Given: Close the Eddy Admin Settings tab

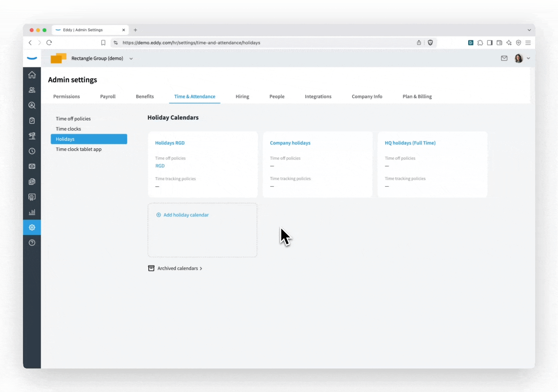Looking at the screenshot, I should click(x=124, y=30).
